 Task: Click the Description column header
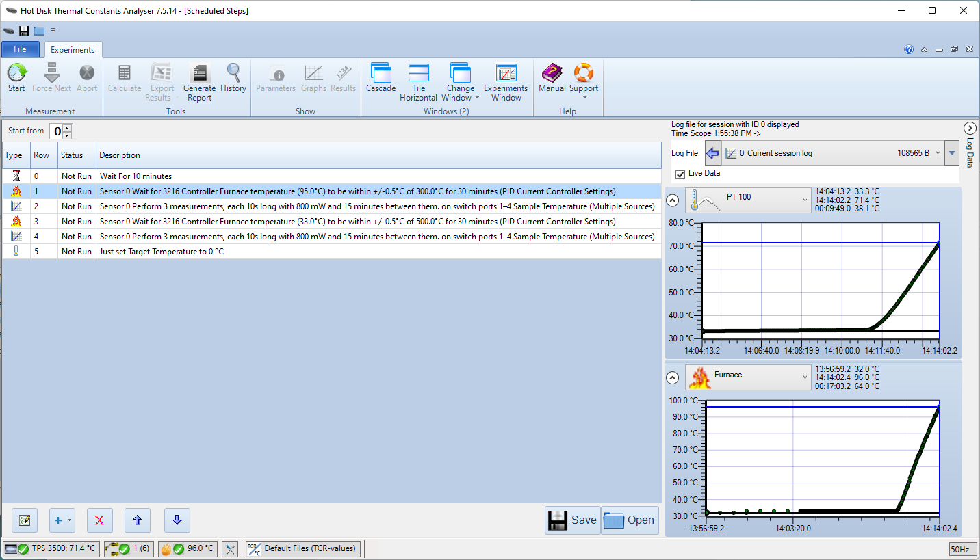click(378, 155)
